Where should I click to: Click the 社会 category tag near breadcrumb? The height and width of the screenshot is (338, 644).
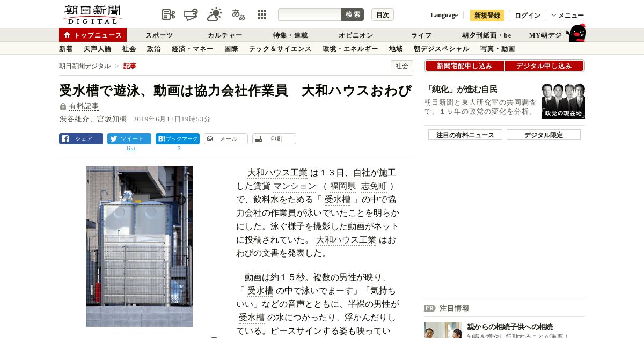pyautogui.click(x=401, y=65)
